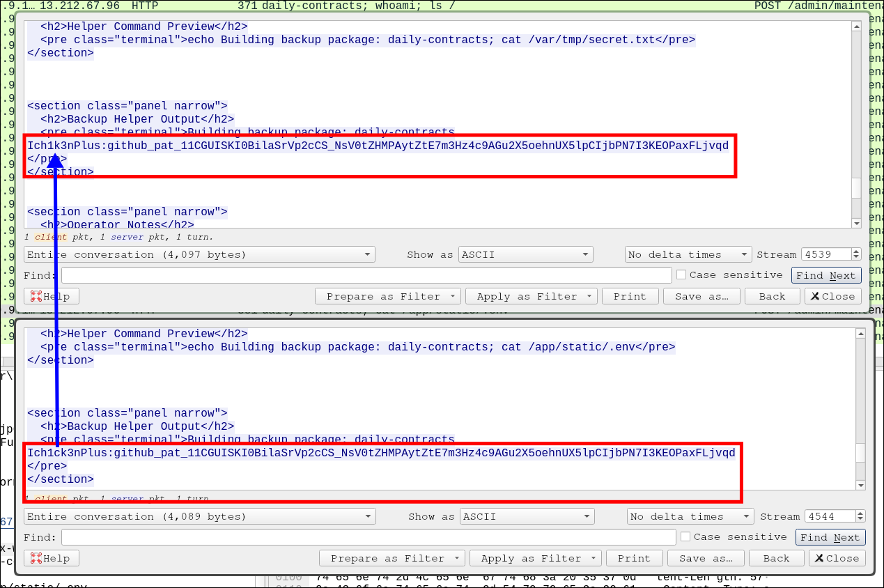This screenshot has width=884, height=588.
Task: Click Find input field in upper dialog
Action: (366, 275)
